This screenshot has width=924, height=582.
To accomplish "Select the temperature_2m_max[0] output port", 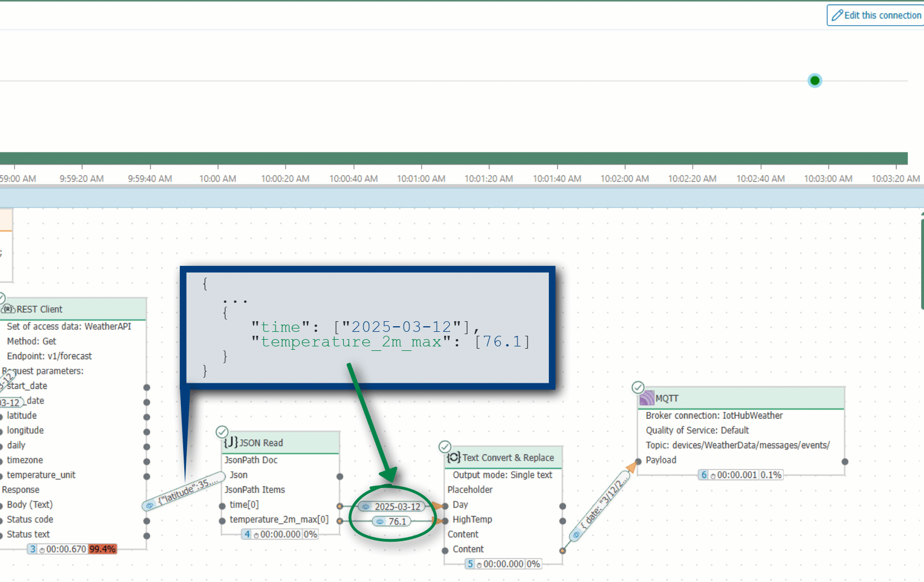I will point(340,520).
